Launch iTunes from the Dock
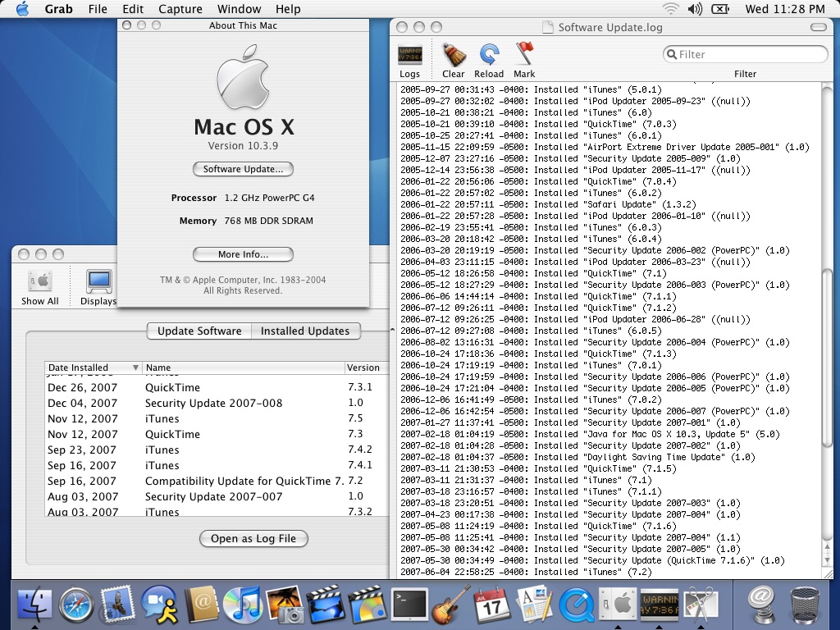 click(242, 605)
